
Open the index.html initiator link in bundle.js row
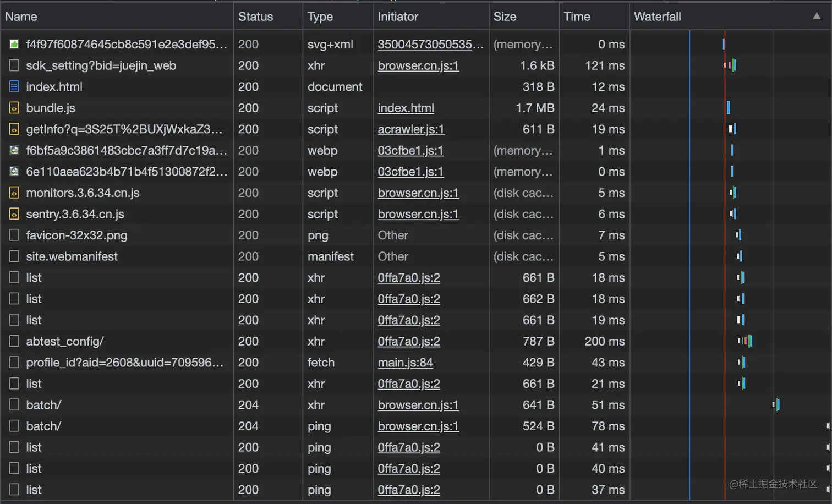[406, 108]
